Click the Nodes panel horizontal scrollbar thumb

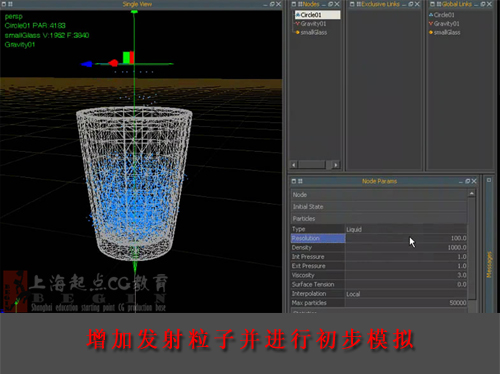(x=312, y=165)
